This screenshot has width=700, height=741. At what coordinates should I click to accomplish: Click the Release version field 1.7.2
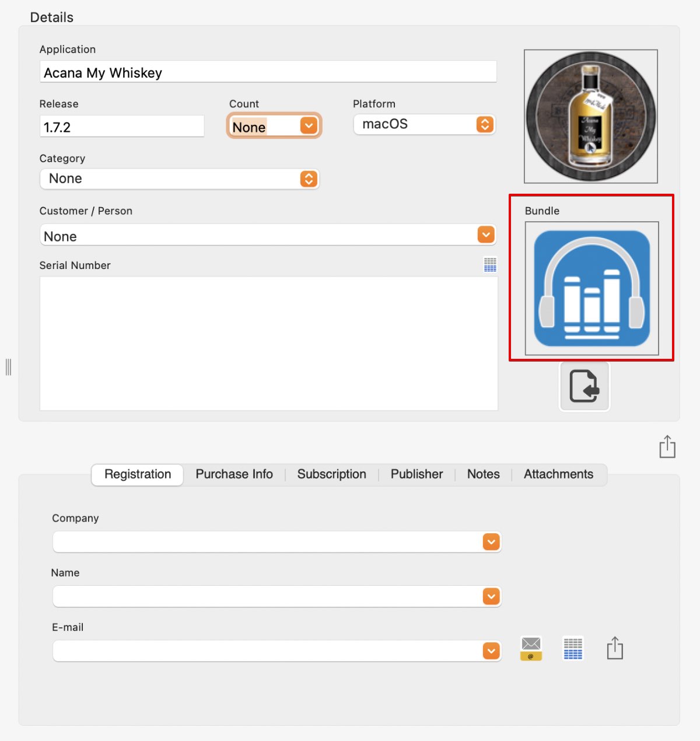click(x=122, y=126)
